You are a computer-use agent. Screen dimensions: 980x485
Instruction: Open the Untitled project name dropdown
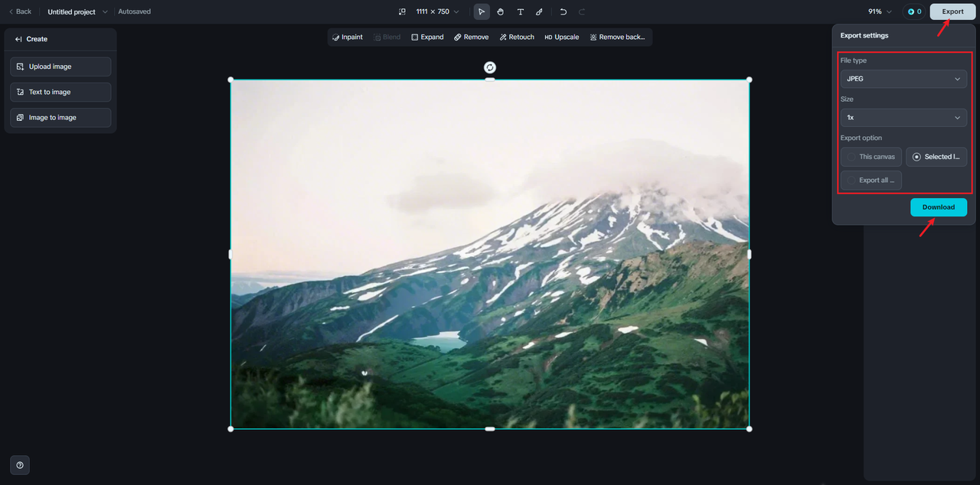(x=77, y=11)
